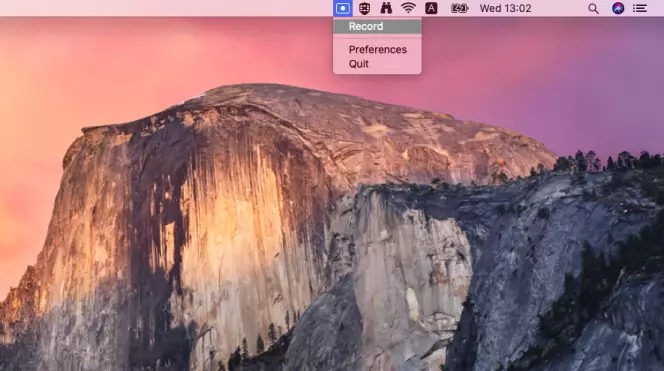Click the Wed 13:02 clock
664x371 pixels.
pyautogui.click(x=505, y=8)
